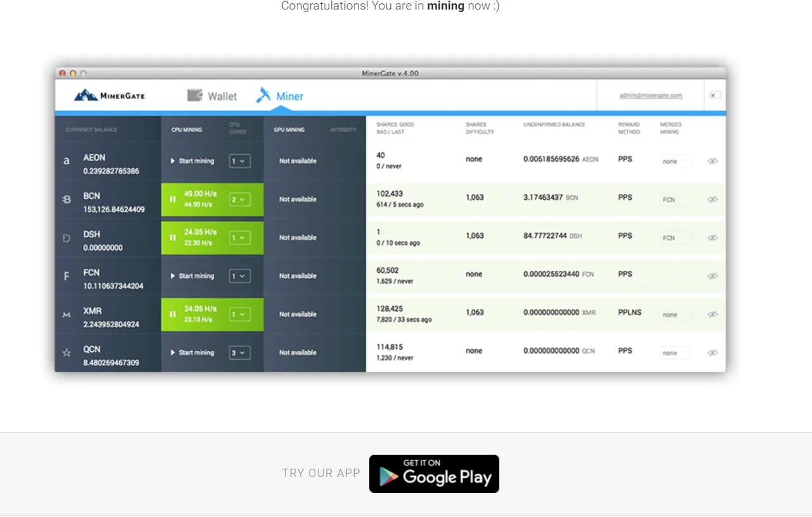Click DSH unconfirmed balance 84.77722744
The width and height of the screenshot is (812, 517).
point(545,235)
